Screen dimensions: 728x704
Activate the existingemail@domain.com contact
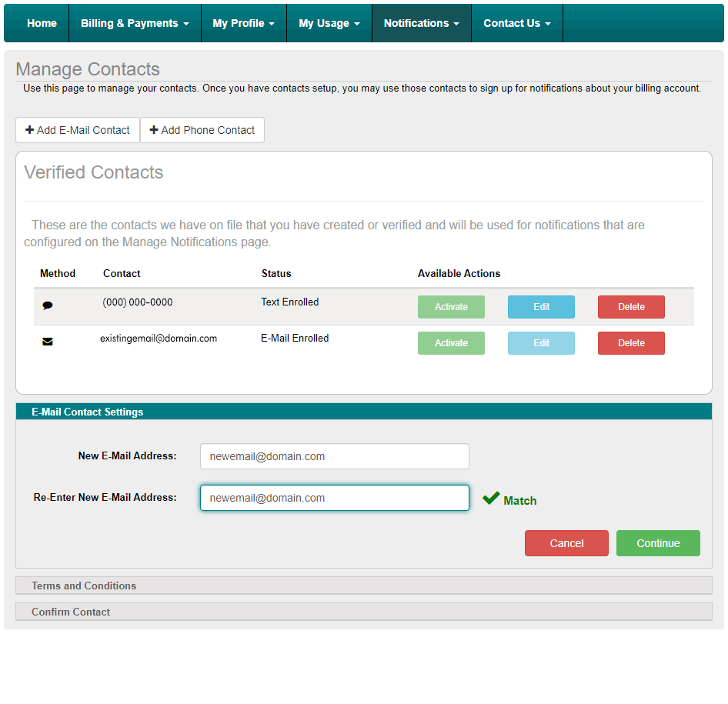[451, 343]
